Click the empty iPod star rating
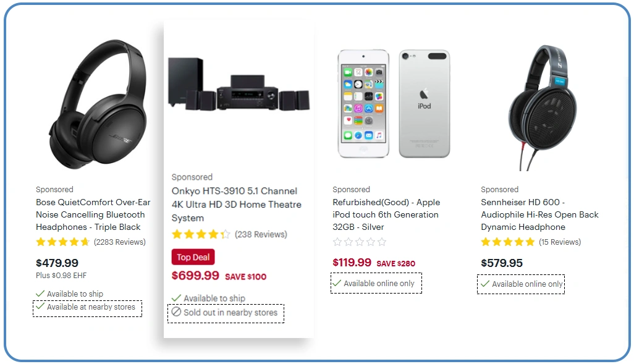 click(x=360, y=242)
